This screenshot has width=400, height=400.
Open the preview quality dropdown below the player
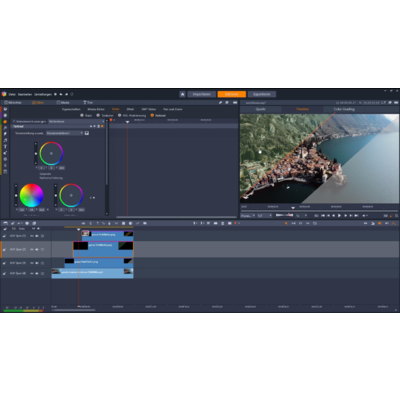pos(264,216)
